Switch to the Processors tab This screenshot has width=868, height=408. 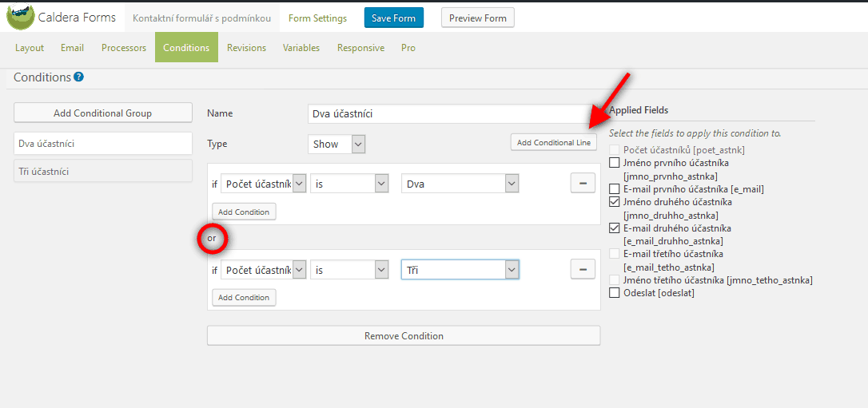pos(124,48)
